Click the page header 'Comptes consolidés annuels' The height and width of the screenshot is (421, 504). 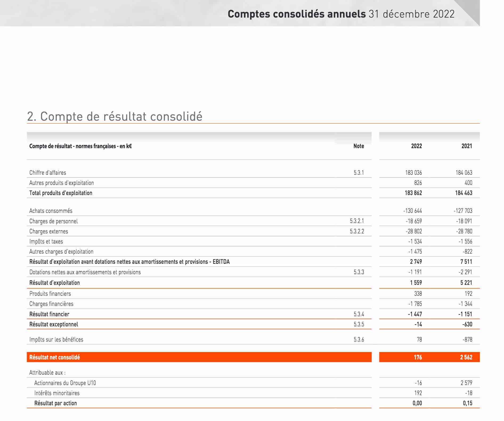297,14
